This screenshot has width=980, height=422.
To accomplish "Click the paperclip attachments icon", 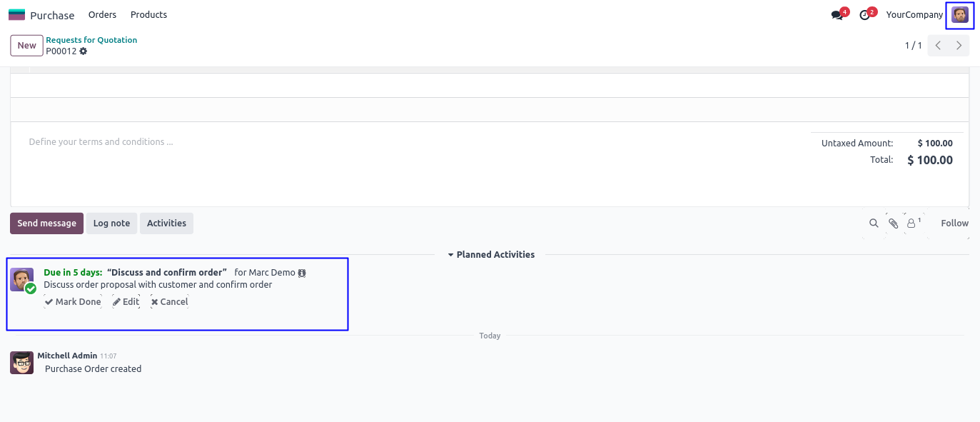I will coord(894,223).
